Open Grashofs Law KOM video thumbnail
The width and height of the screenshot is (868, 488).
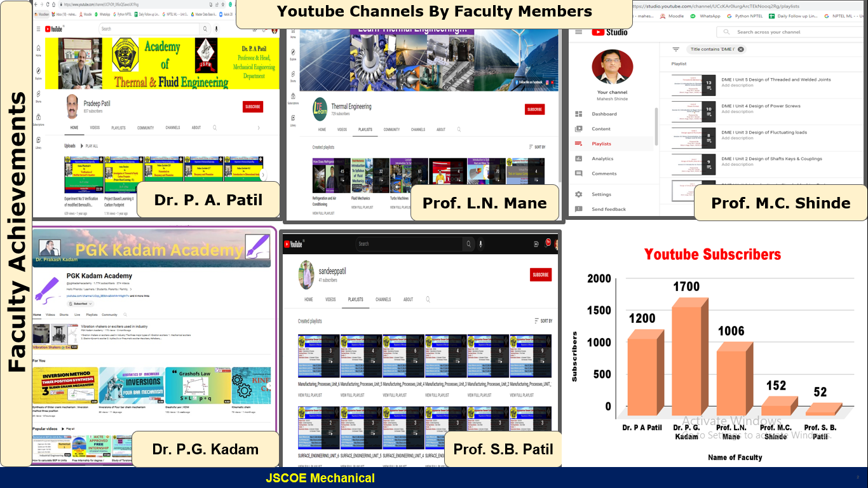pos(198,385)
